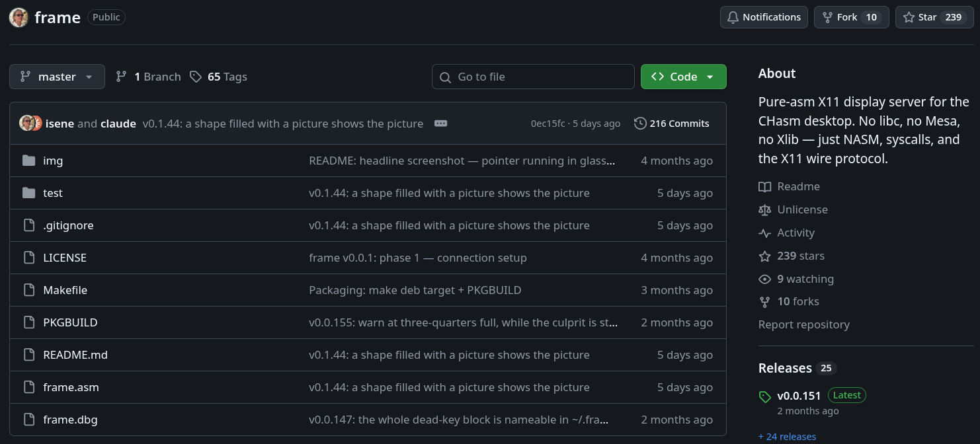The image size is (980, 444).
Task: Open the Releases heading
Action: point(785,368)
